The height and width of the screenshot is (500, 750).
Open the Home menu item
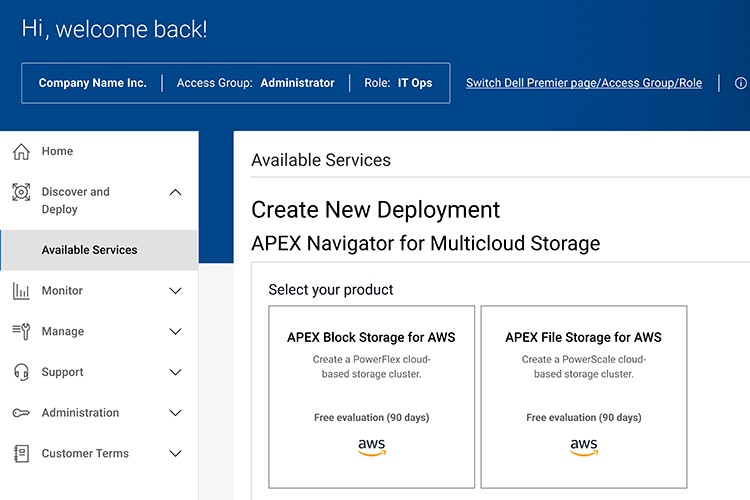pyautogui.click(x=57, y=151)
